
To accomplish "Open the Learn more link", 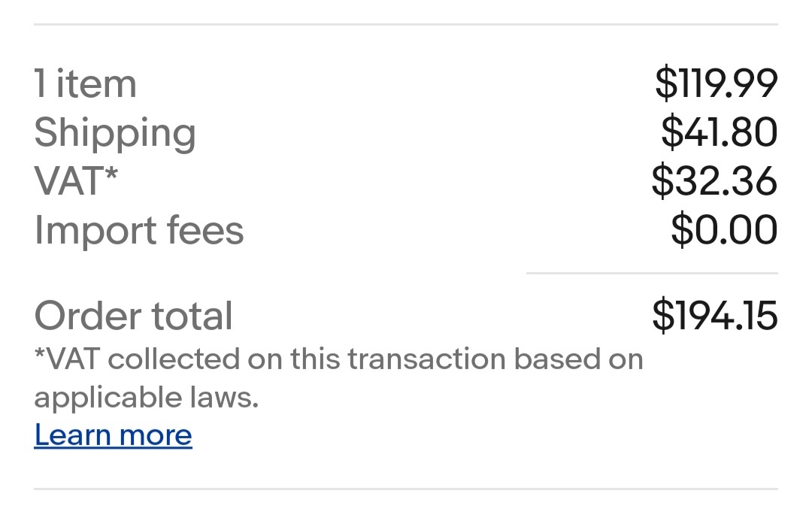I will click(113, 435).
